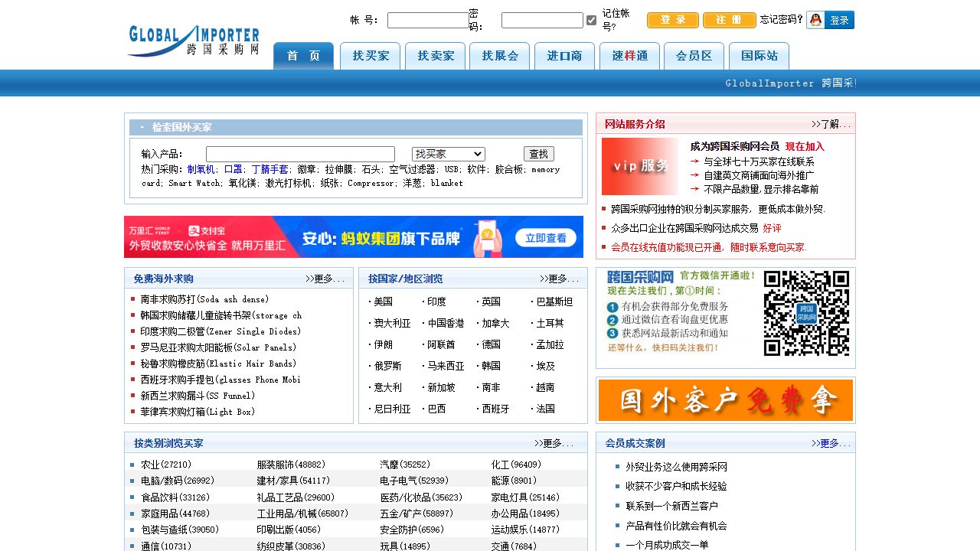Expand 按类别浏览买家 section with 更多 link
This screenshot has width=980, height=551.
coord(554,443)
